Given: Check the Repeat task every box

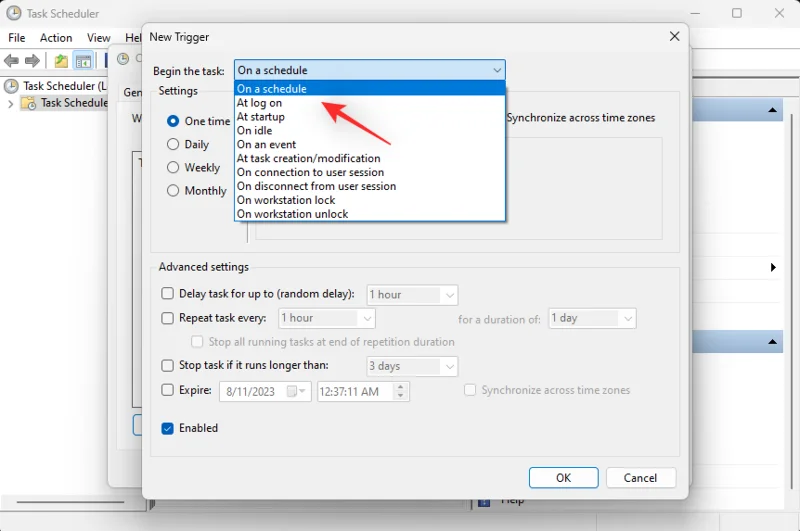Looking at the screenshot, I should coord(167,318).
